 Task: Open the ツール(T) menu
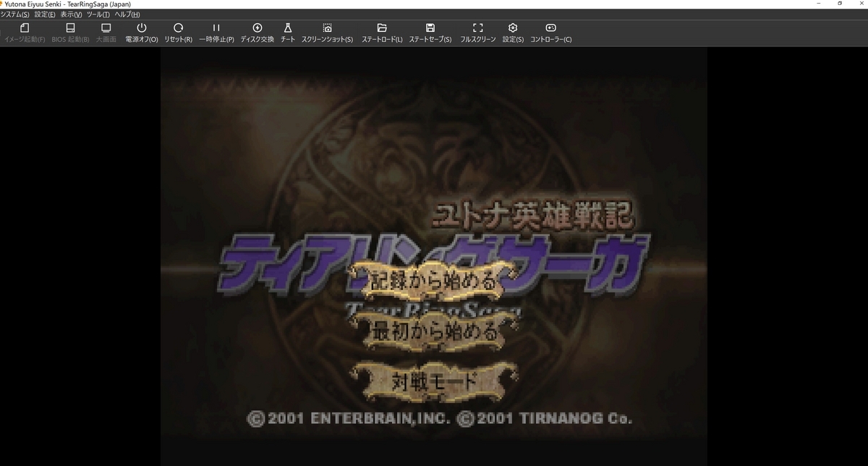coord(98,14)
